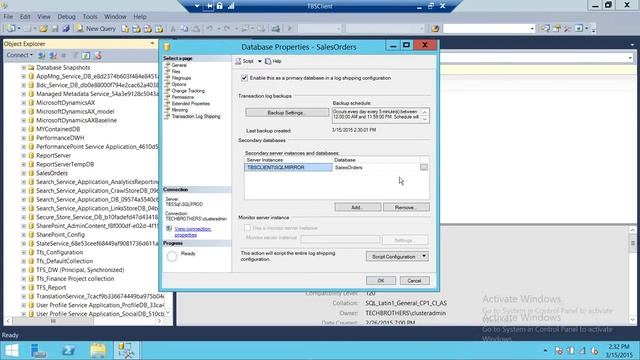640x360 pixels.
Task: Click the Analysis Services XMLA Query icon
Action: click(159, 29)
